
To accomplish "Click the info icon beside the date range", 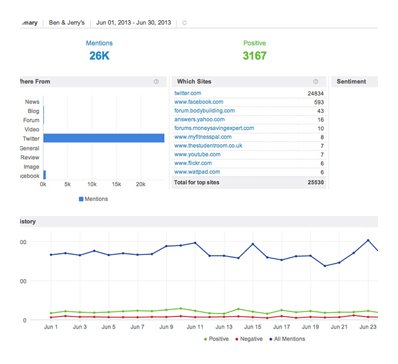I will pos(184,23).
